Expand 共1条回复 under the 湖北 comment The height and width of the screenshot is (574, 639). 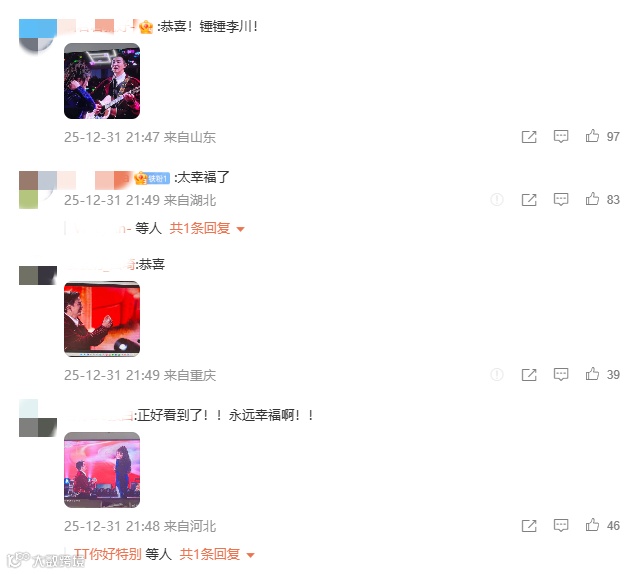tap(207, 229)
